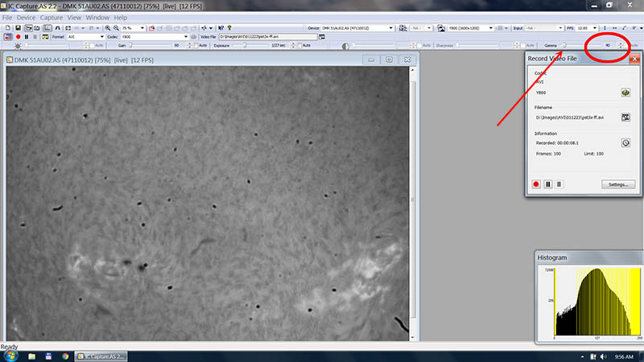Viewport: 644px width, 362px height.
Task: Enable the Gain Auto checkbox
Action: (194, 45)
